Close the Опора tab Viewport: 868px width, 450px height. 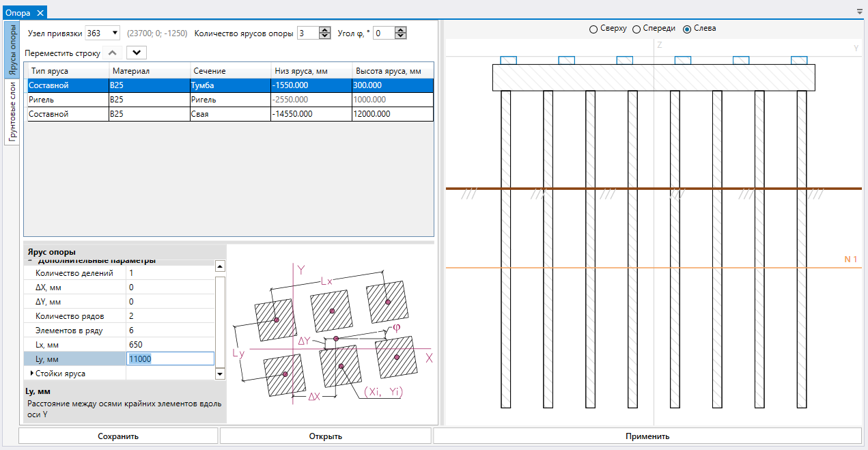click(40, 12)
